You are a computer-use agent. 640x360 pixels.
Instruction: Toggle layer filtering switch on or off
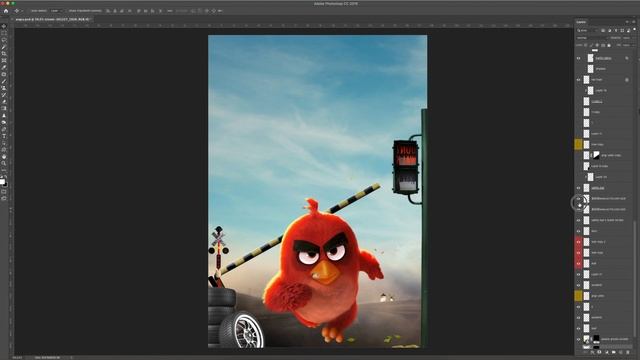point(634,30)
